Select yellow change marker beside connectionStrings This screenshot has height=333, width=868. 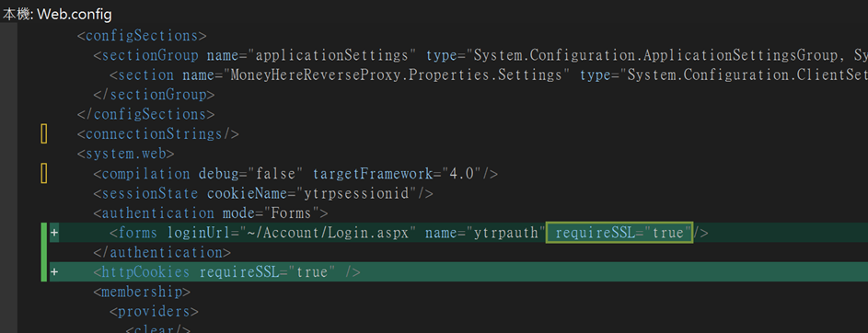point(44,134)
